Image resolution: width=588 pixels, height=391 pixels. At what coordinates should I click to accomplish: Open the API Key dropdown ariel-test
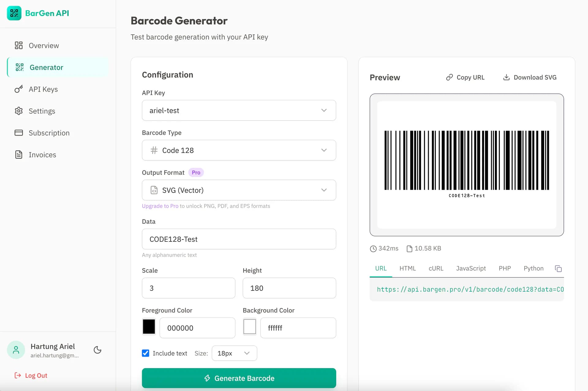pyautogui.click(x=239, y=110)
